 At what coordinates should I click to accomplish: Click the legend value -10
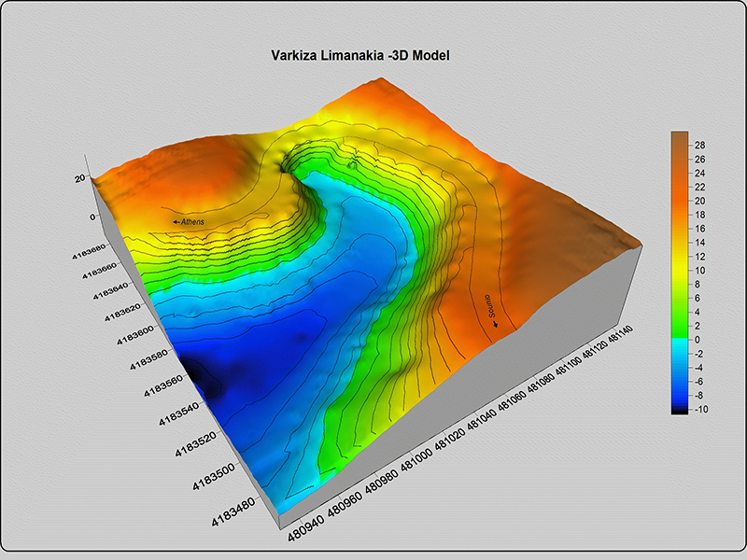701,409
